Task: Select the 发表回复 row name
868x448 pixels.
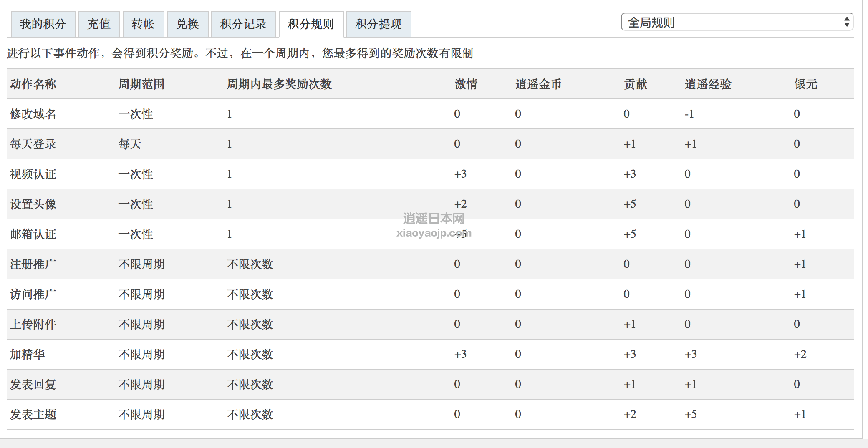Action: 33,384
